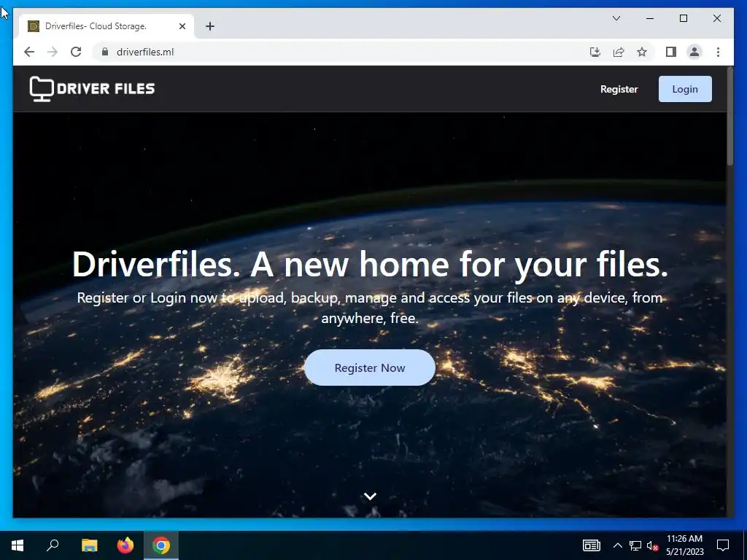Screen dimensions: 747x560
Task: Click the page vertical scrollbar thumb
Action: pos(729,117)
